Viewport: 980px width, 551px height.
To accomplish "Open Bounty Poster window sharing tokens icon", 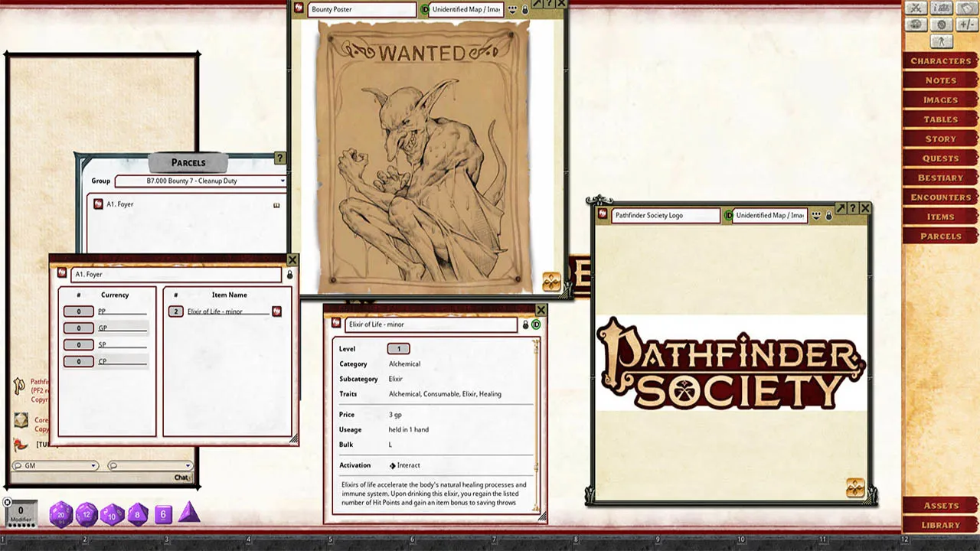I will (511, 10).
